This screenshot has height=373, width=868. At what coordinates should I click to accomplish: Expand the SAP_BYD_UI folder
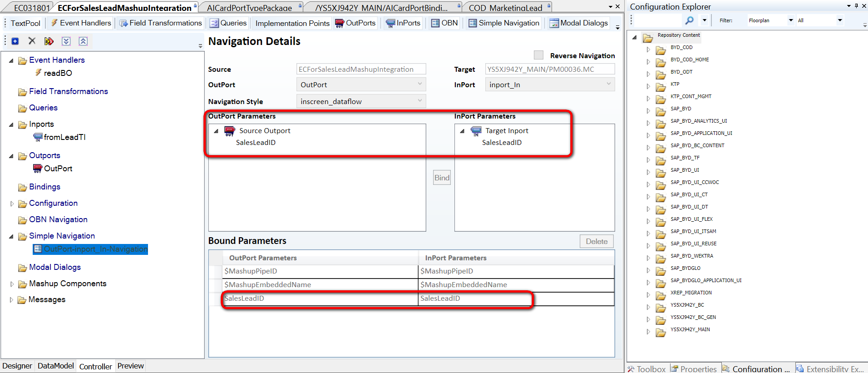(x=649, y=172)
